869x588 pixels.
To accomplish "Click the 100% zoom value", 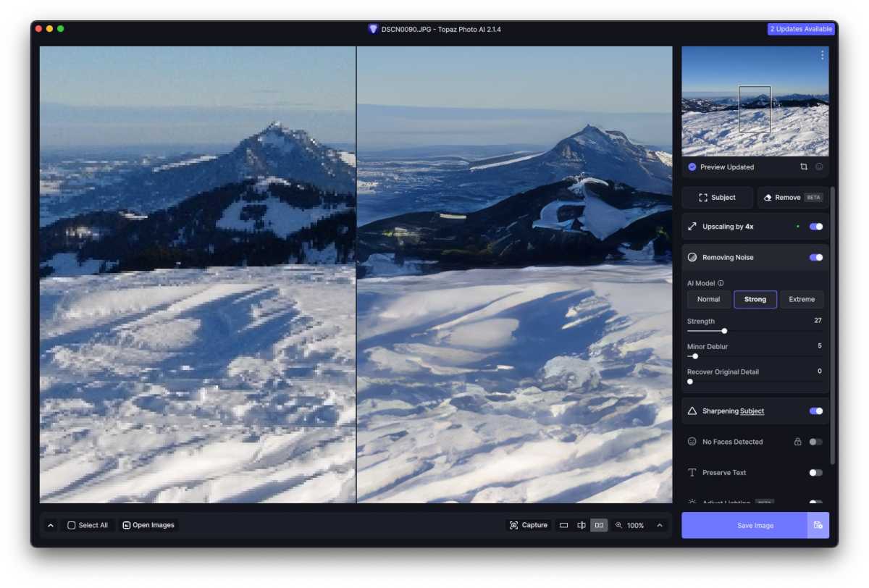I will 636,525.
